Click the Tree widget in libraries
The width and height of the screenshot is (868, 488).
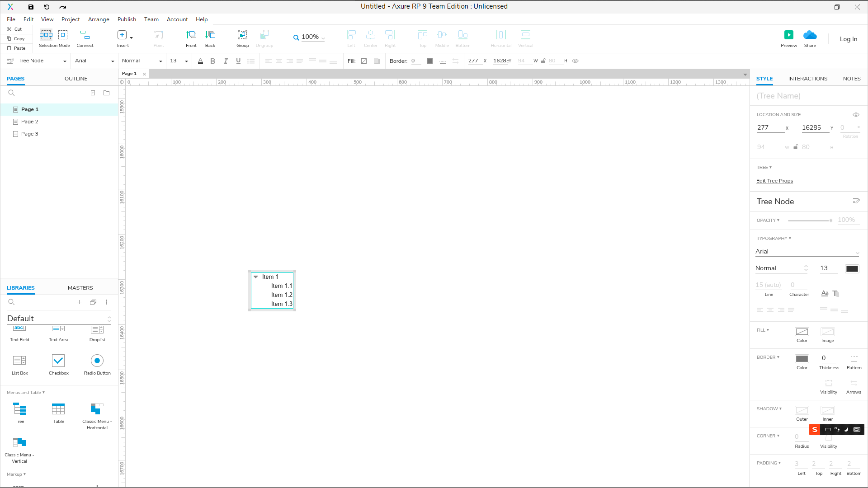[x=20, y=409]
